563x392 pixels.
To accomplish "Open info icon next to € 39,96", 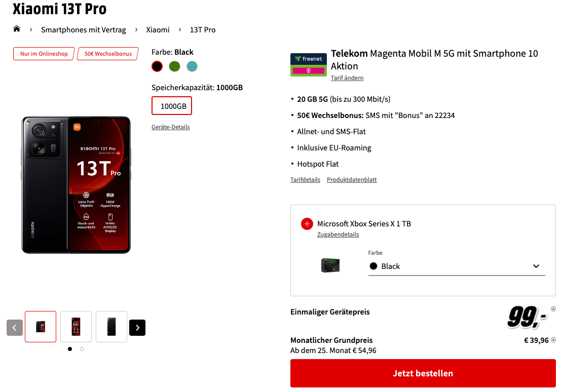I will (x=553, y=340).
